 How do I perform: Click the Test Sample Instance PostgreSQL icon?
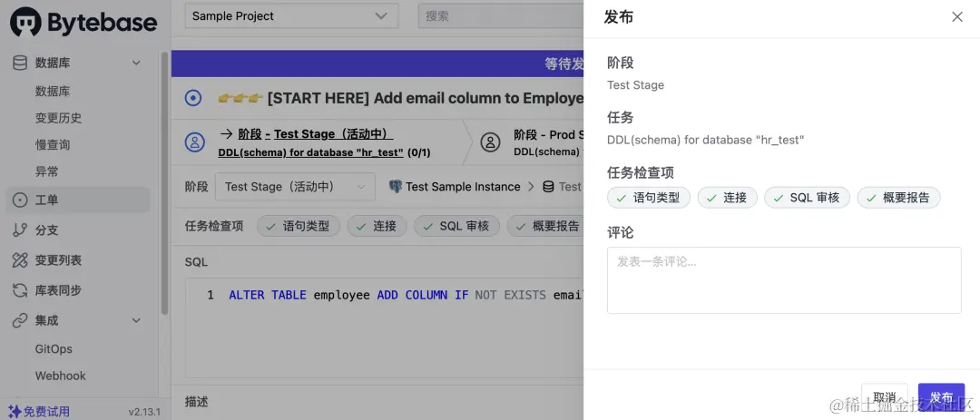pos(395,186)
